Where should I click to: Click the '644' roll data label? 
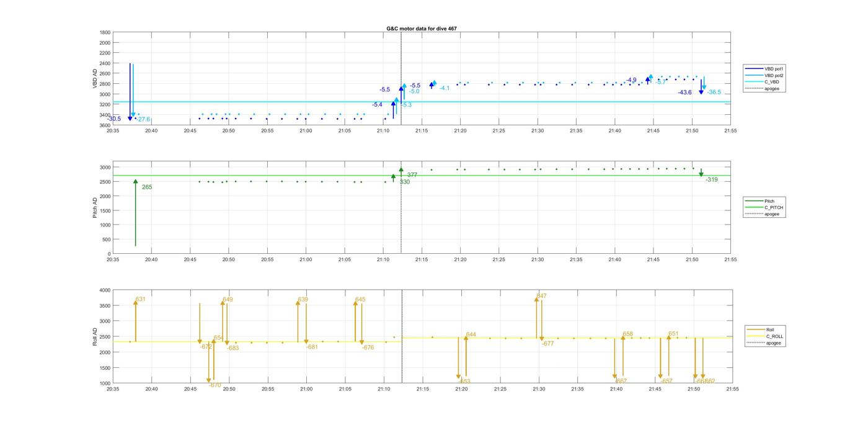click(x=471, y=334)
